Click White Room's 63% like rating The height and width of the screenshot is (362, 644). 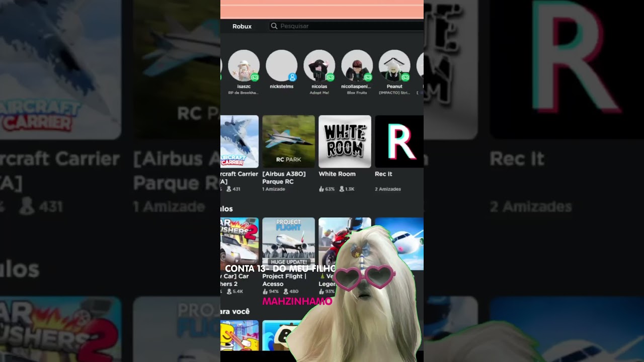(x=327, y=189)
